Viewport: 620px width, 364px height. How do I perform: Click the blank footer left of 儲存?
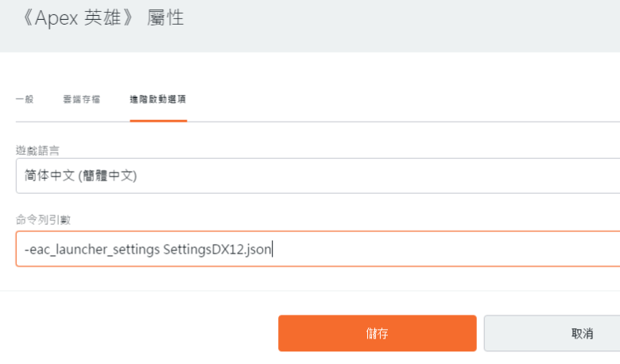click(x=135, y=333)
